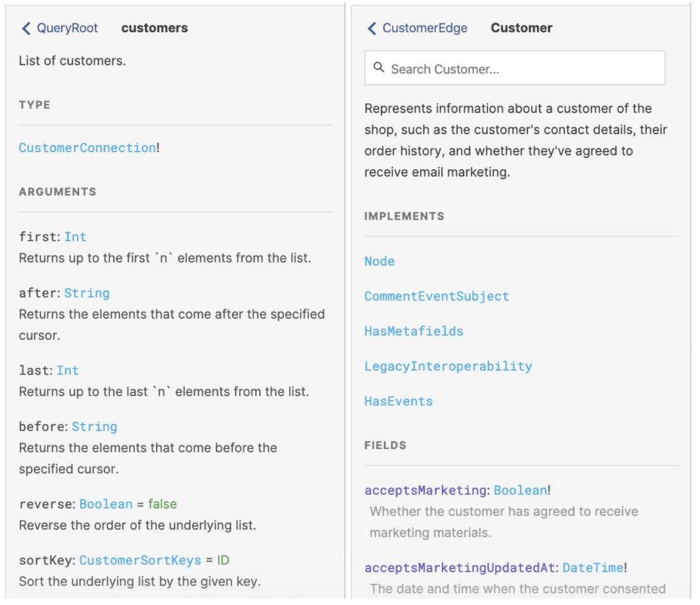
Task: Click the magnifying glass in the Customer search field
Action: coord(379,67)
